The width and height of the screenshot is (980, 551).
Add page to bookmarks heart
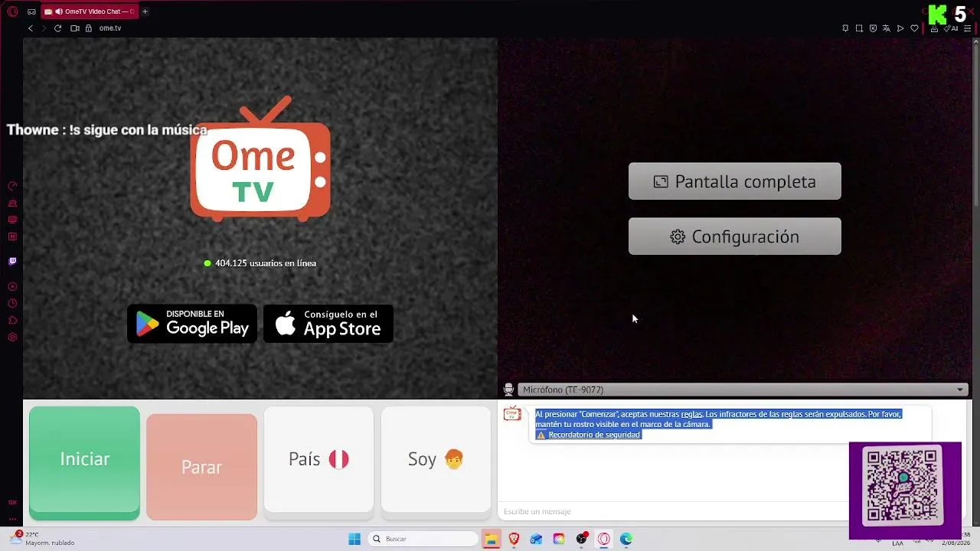(914, 28)
